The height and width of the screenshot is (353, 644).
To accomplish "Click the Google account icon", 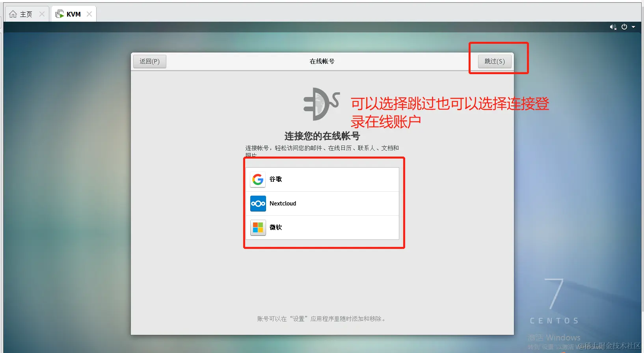I will pos(258,179).
